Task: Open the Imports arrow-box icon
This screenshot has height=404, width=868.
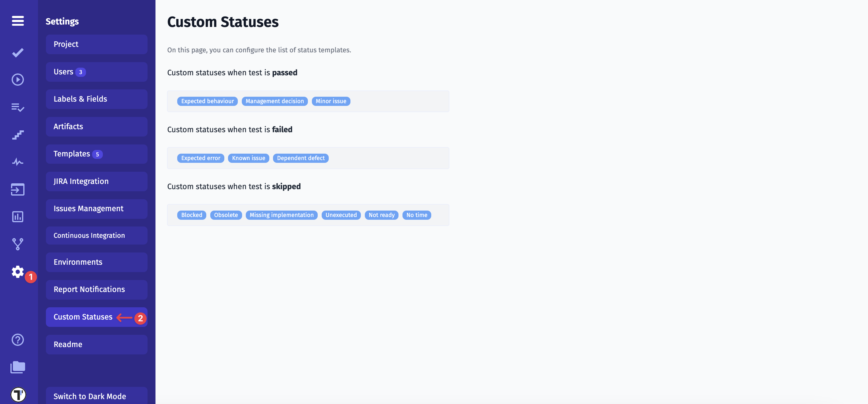Action: click(18, 189)
